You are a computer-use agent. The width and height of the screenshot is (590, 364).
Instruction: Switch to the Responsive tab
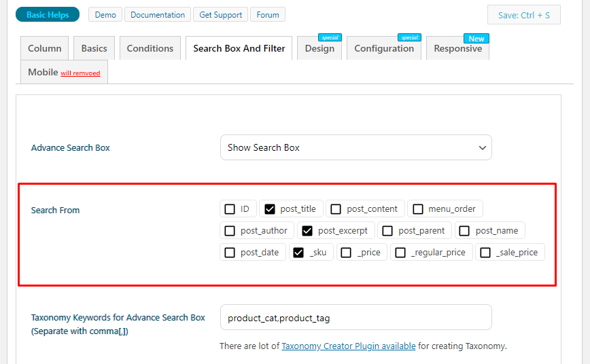point(457,48)
